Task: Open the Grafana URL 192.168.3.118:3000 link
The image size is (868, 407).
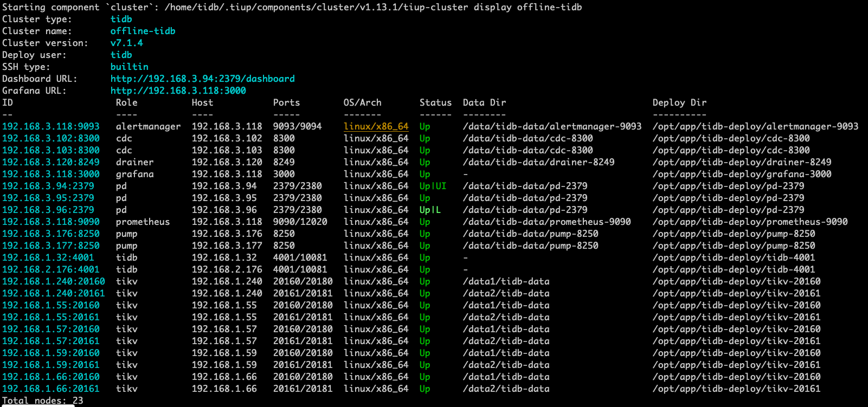Action: click(x=178, y=91)
